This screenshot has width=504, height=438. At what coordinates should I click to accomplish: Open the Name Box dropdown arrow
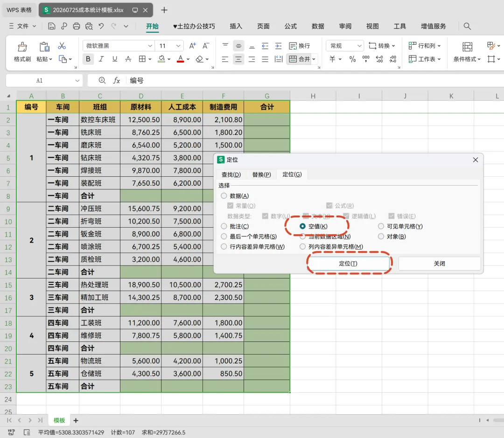[x=77, y=81]
